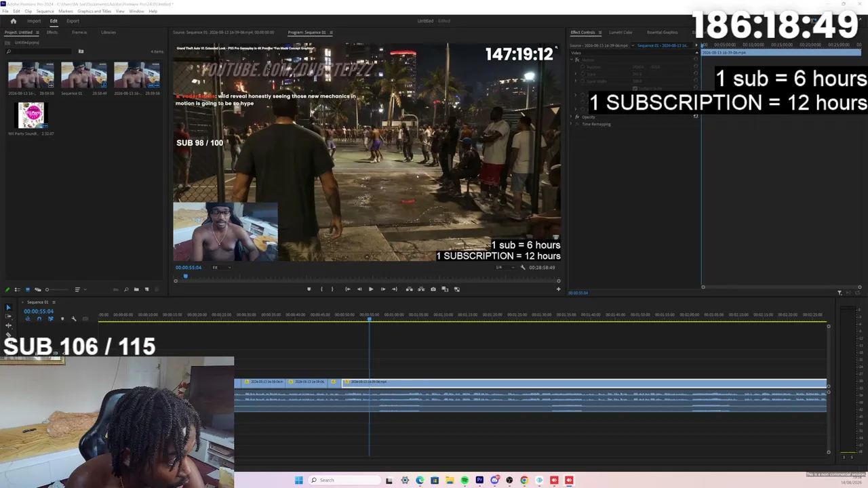
Task: Open Project sort options dropdown
Action: click(x=79, y=289)
